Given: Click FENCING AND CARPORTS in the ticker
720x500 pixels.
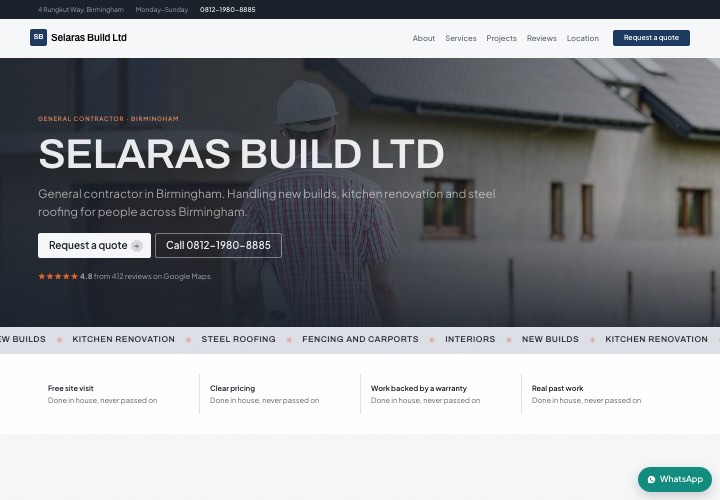Looking at the screenshot, I should pyautogui.click(x=360, y=339).
